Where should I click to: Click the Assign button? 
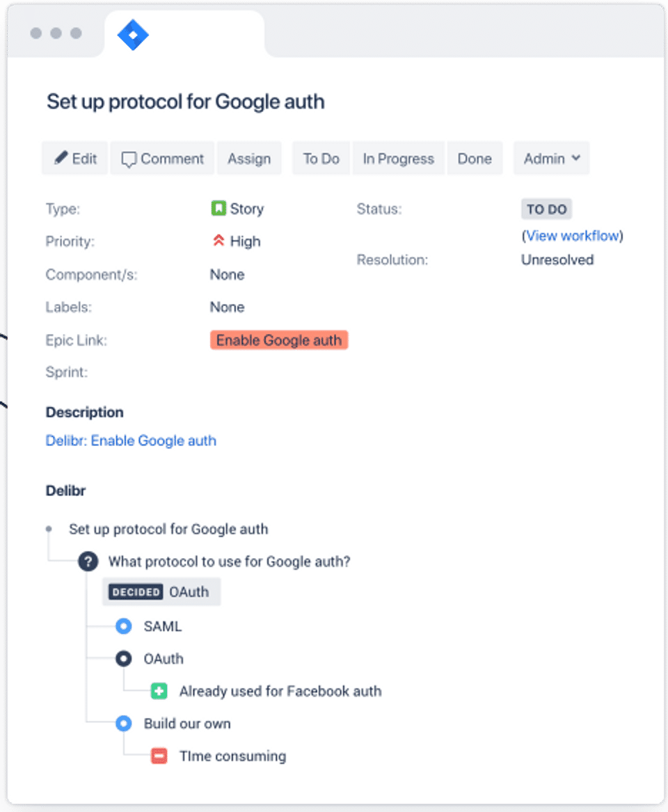coord(249,159)
